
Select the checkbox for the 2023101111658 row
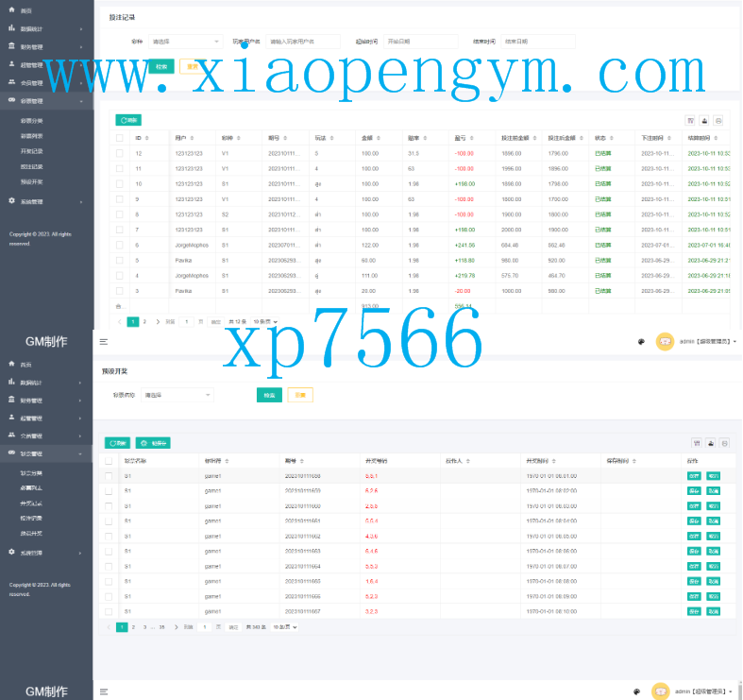pos(109,476)
